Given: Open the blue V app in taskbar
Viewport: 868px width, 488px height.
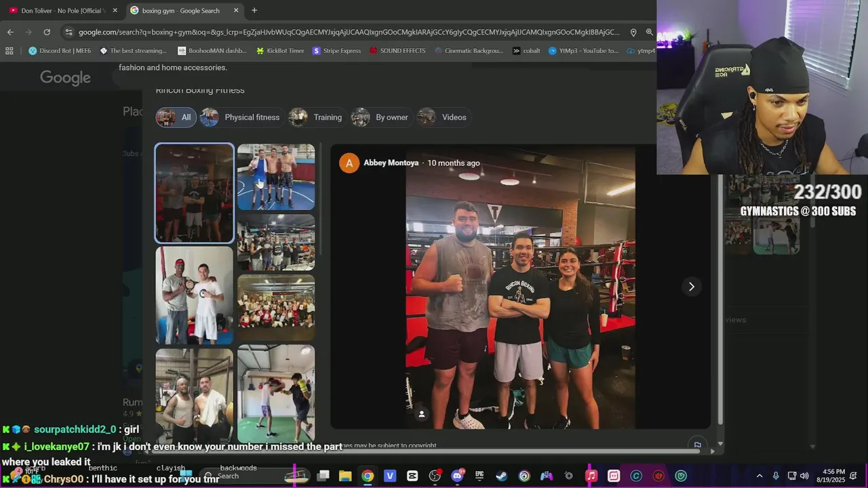Looking at the screenshot, I should coord(389,476).
